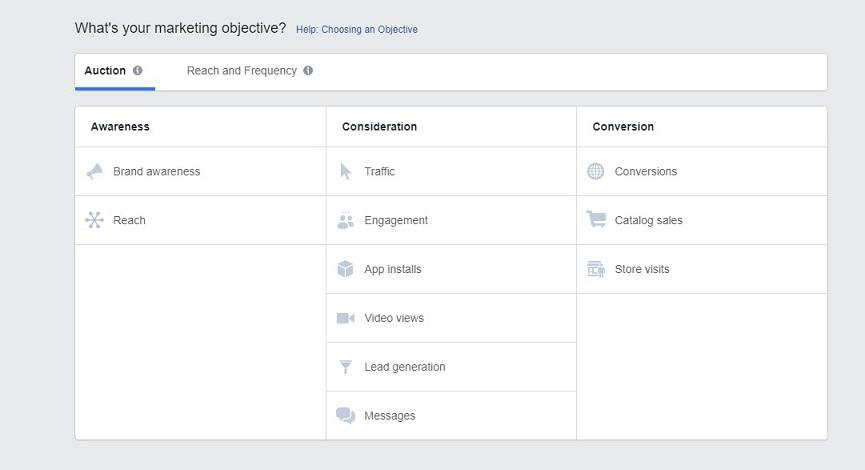Screen dimensions: 865x470
Task: Click the Messages chat bubble icon
Action: pos(346,416)
